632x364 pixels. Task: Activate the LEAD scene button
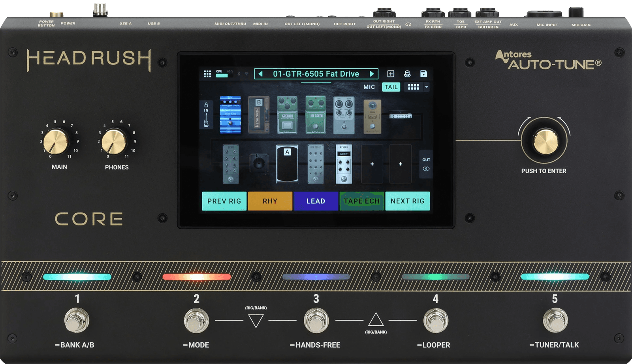click(x=316, y=201)
